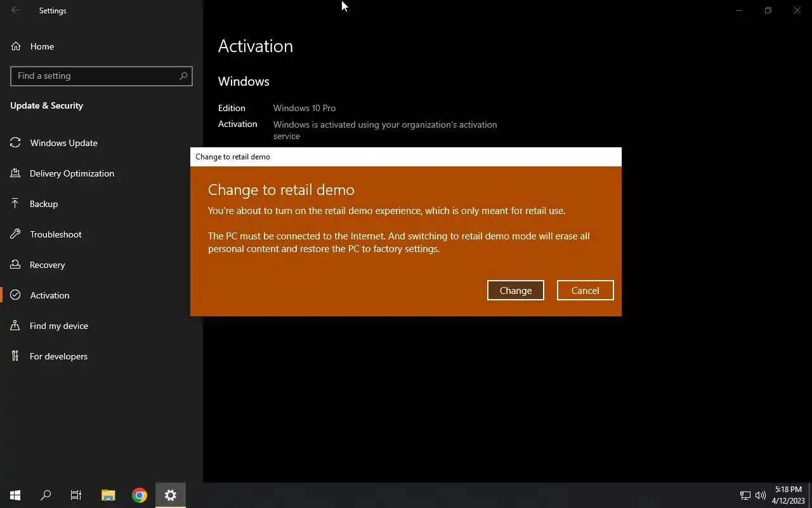Viewport: 812px width, 508px height.
Task: Click the Recovery person icon
Action: pyautogui.click(x=15, y=265)
